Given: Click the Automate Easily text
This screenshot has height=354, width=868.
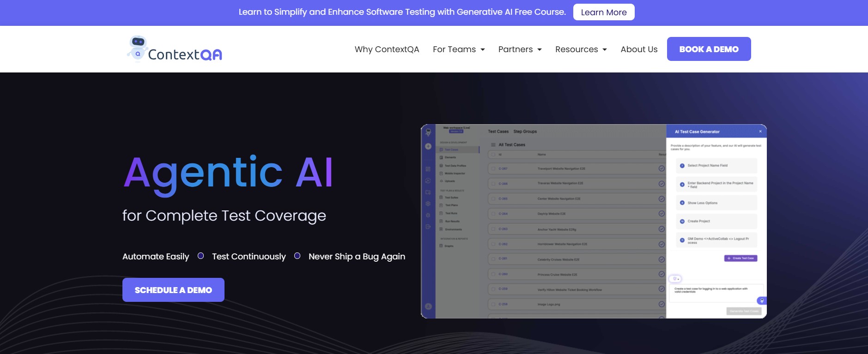Looking at the screenshot, I should point(156,256).
